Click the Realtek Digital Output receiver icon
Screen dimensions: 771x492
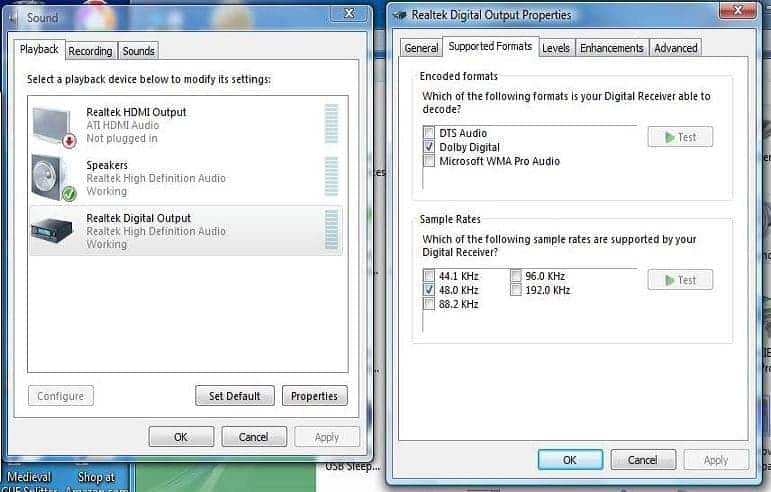[52, 230]
